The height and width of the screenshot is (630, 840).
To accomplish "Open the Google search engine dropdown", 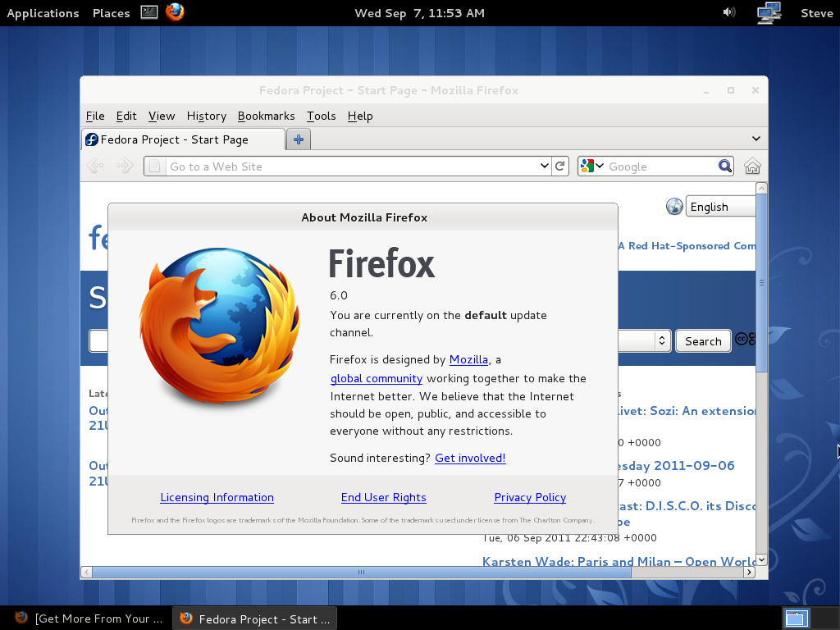I will 592,166.
